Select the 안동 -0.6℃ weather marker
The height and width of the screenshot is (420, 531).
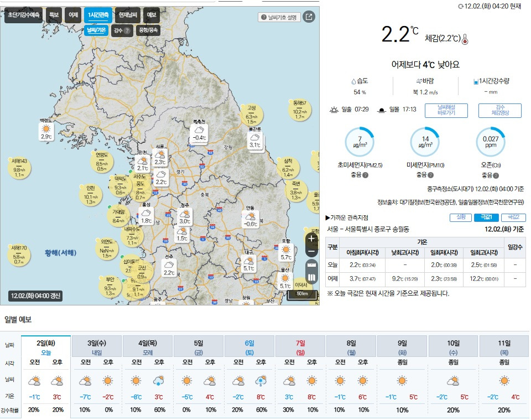251,219
